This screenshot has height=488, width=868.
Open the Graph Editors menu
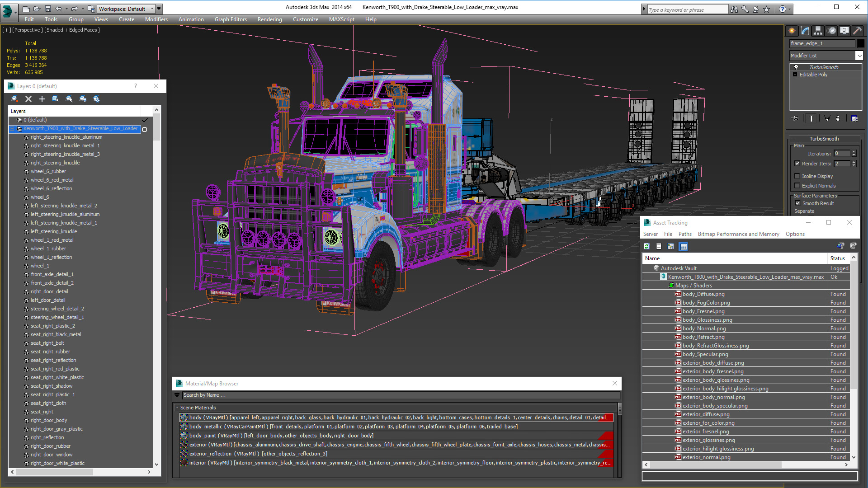231,19
